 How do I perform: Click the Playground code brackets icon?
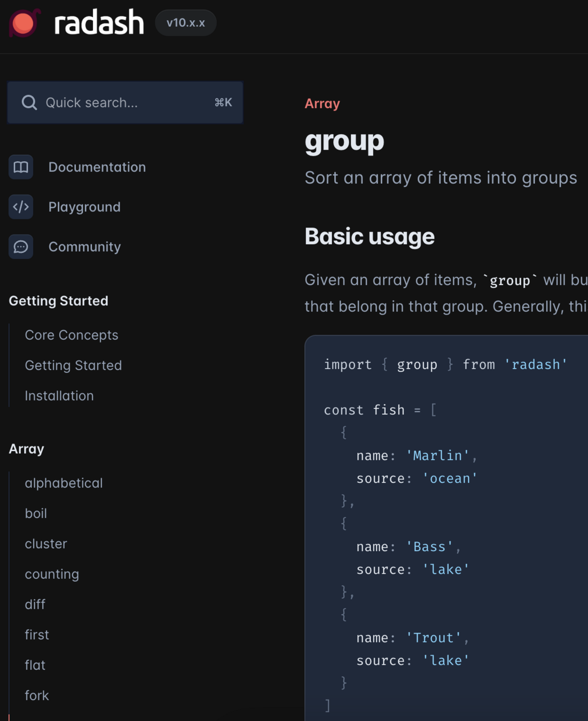click(21, 207)
